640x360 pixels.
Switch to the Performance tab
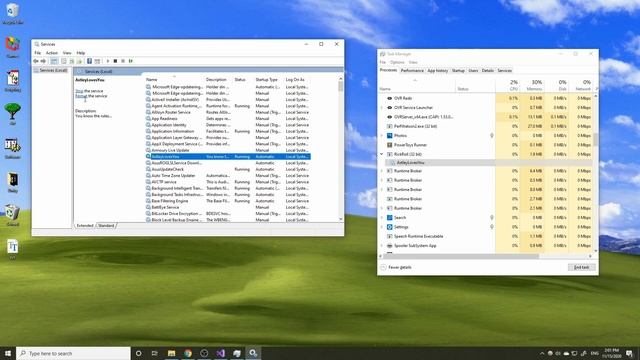point(412,71)
